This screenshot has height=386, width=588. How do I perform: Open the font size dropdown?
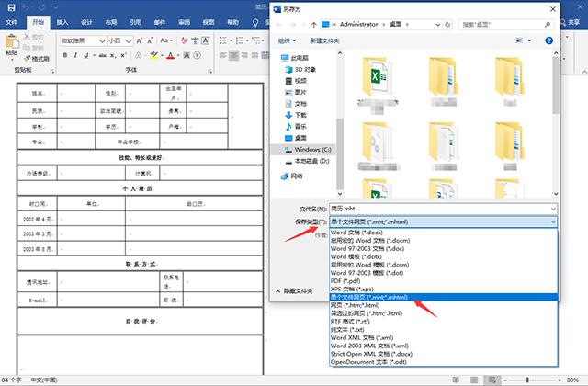click(x=128, y=40)
